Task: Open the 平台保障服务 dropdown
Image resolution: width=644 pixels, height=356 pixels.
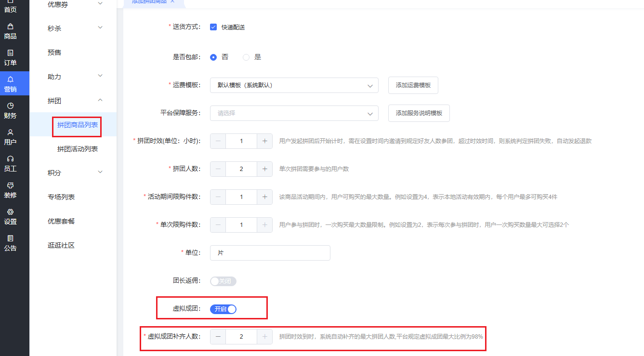Action: 294,113
